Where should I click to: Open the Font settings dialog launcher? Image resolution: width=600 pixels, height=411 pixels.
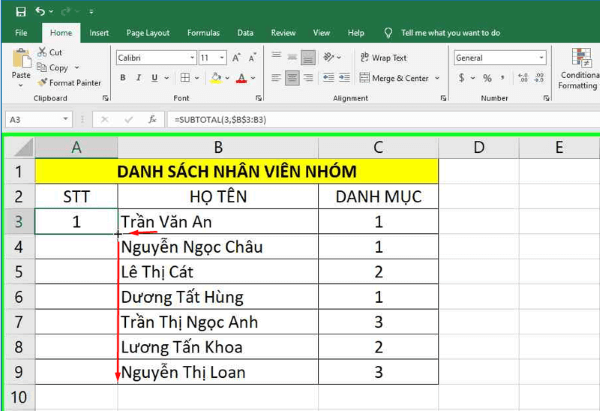[x=259, y=98]
